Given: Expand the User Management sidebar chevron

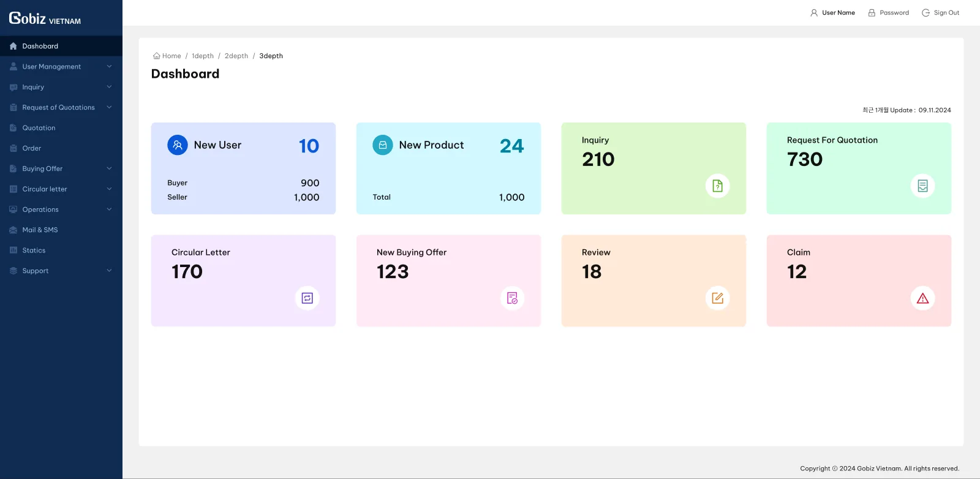Looking at the screenshot, I should point(109,66).
